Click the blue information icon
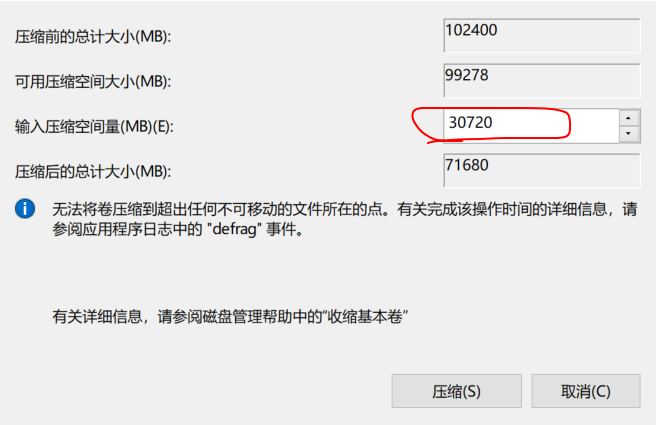This screenshot has height=425, width=656. coord(25,208)
